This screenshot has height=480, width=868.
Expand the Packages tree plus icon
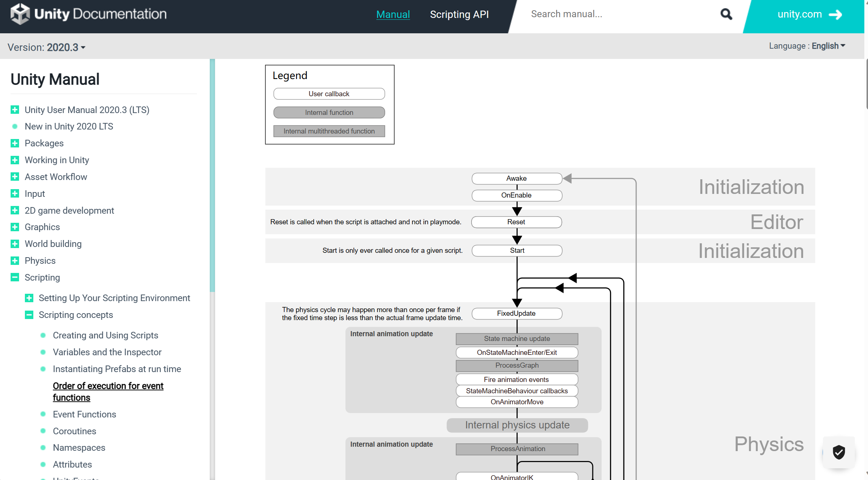(x=15, y=143)
